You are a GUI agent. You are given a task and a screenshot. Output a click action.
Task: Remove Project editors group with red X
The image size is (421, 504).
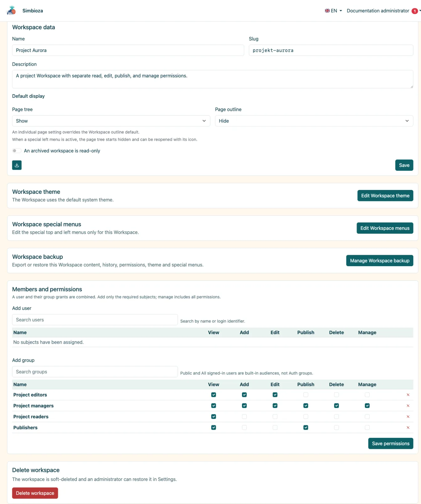[408, 395]
